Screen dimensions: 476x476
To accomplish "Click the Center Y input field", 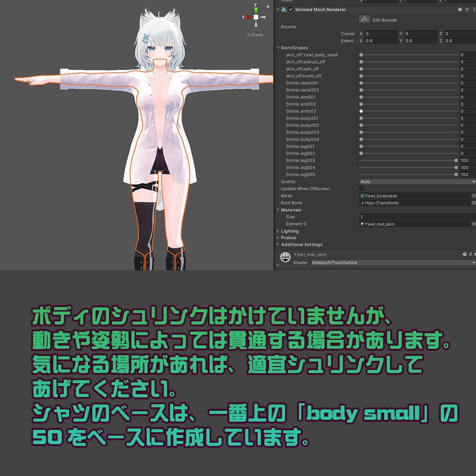I will (421, 34).
